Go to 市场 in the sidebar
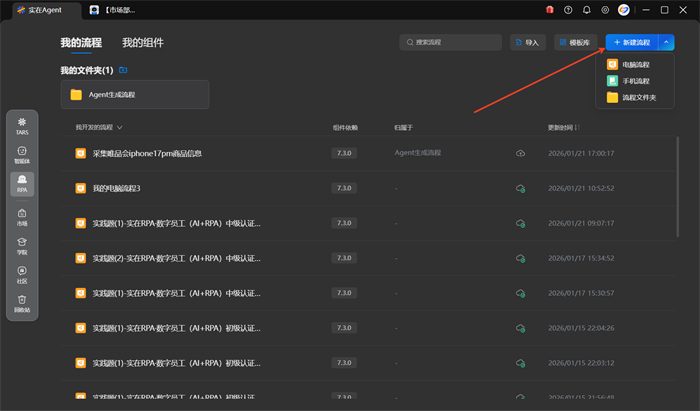 click(22, 216)
